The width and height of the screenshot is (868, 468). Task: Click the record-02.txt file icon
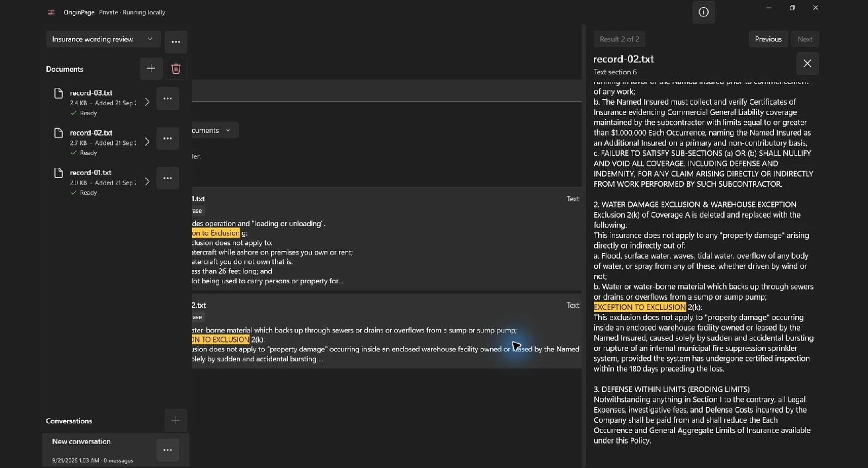59,133
